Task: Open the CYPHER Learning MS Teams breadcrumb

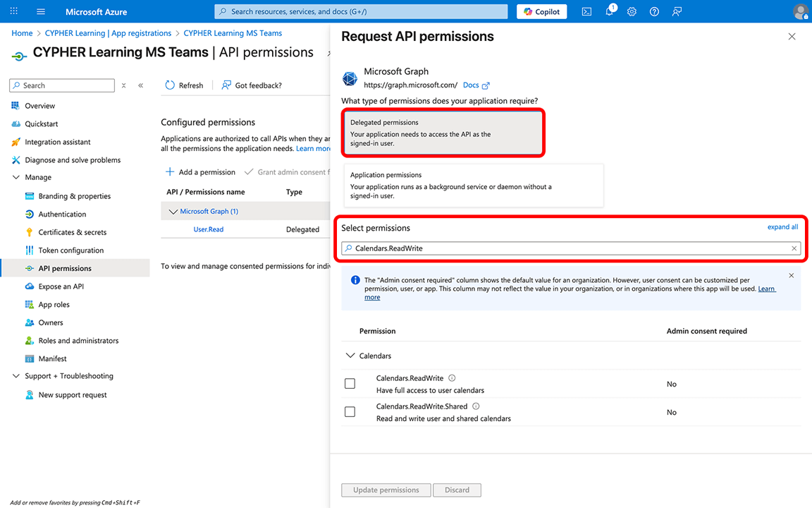Action: pos(233,33)
